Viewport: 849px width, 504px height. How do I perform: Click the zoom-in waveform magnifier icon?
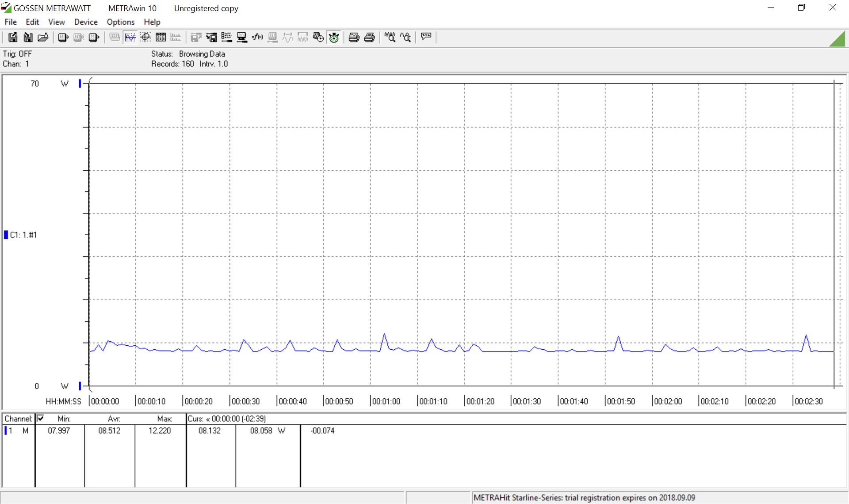[390, 37]
